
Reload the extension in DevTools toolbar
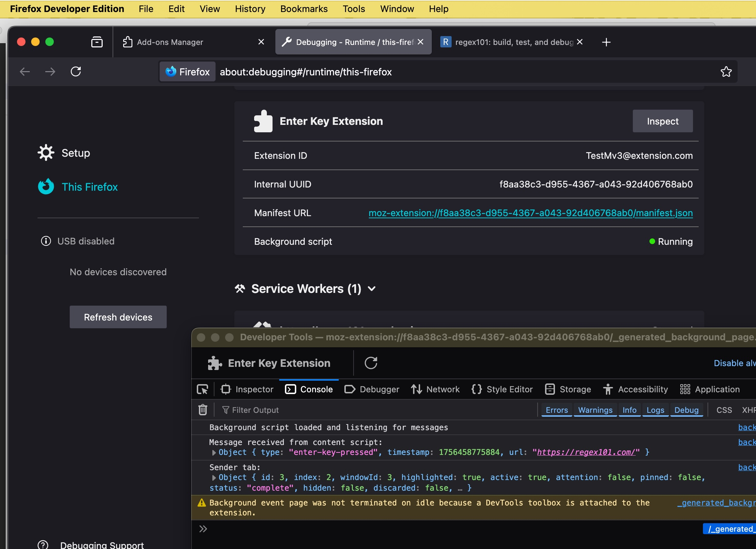coord(371,363)
